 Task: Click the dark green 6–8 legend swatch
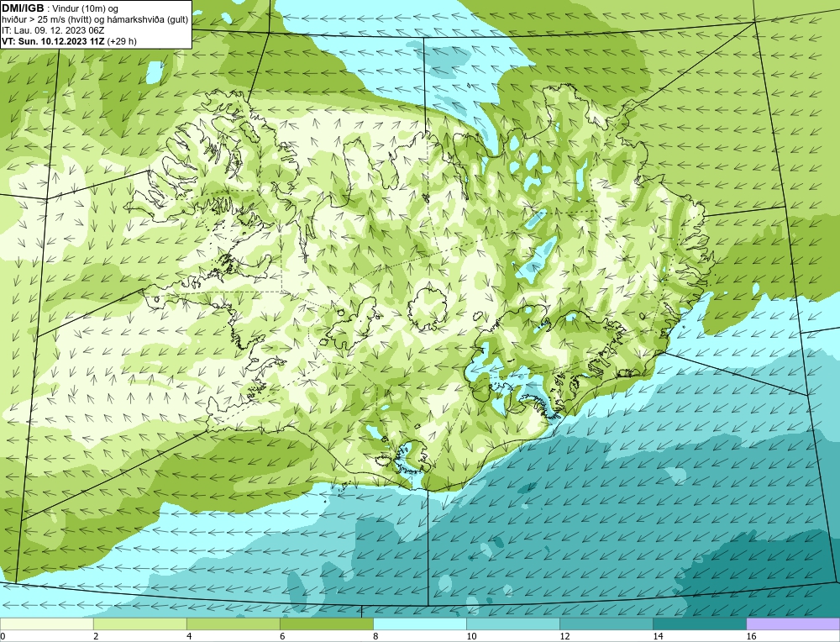[326, 624]
